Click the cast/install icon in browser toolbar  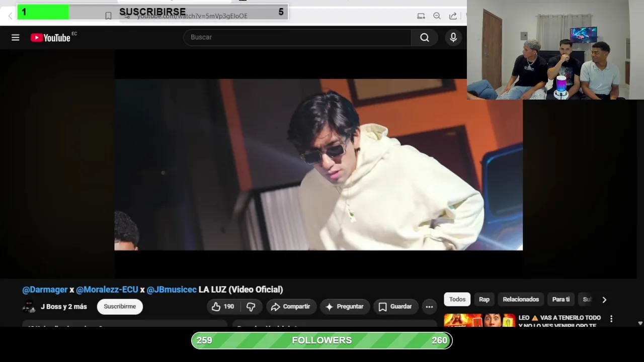[x=421, y=16]
